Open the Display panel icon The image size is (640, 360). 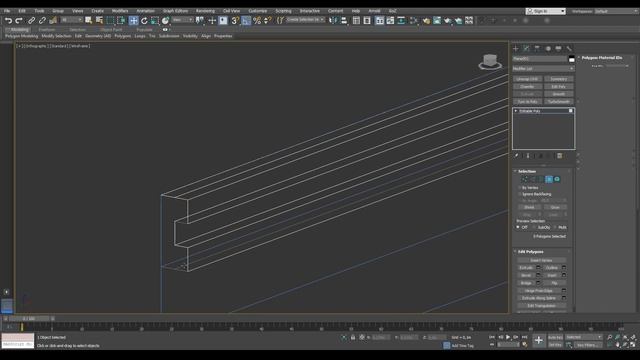click(x=558, y=49)
